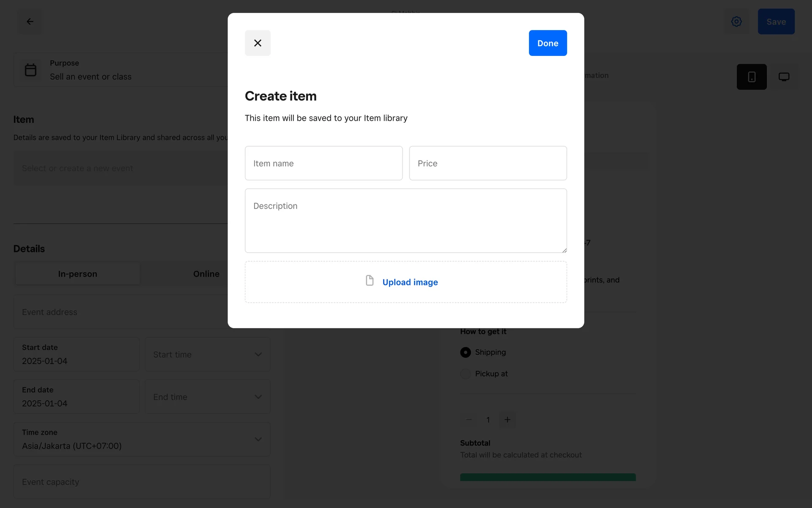Expand the Start time dropdown
812x508 pixels.
(x=207, y=354)
